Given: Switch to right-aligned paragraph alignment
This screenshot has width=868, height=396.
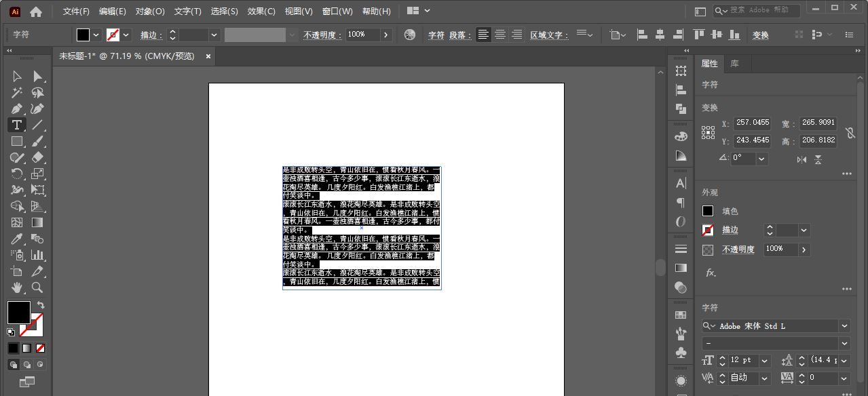Looking at the screenshot, I should pos(517,35).
